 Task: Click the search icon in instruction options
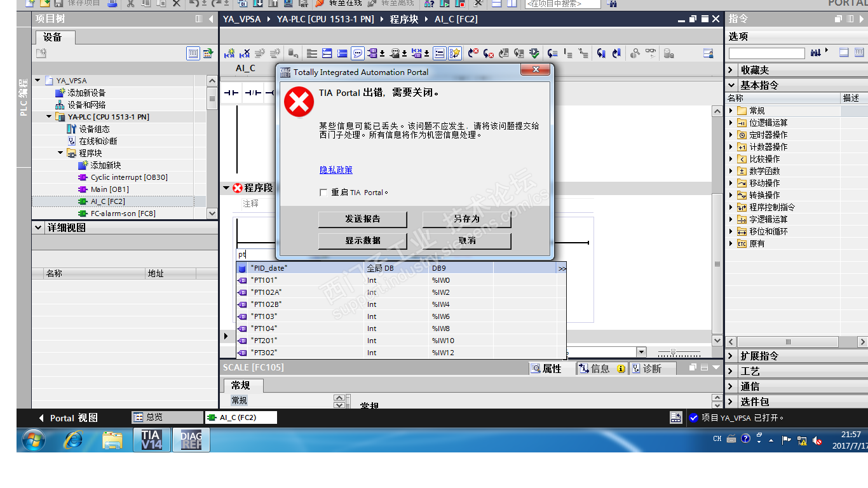[816, 53]
